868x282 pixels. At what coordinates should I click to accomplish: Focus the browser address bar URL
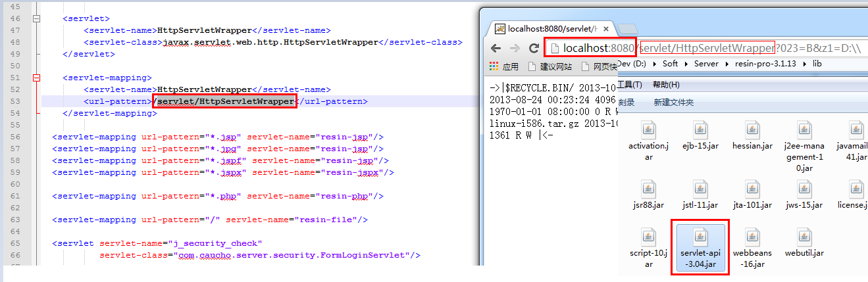[712, 48]
